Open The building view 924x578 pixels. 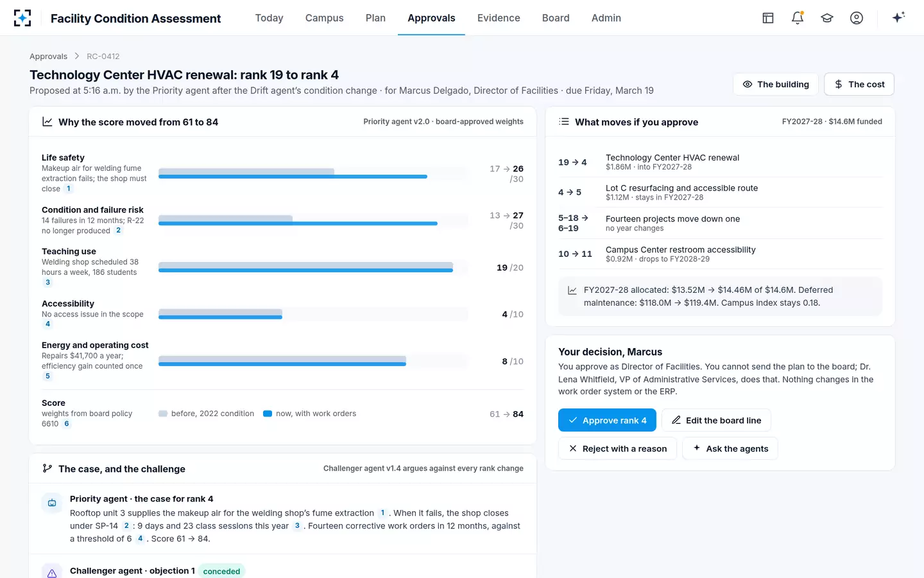[776, 84]
